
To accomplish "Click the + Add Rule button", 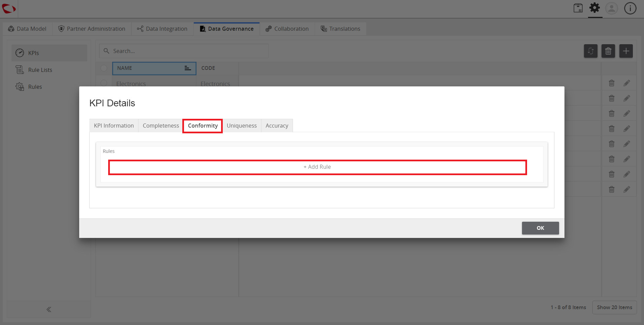I will click(317, 167).
